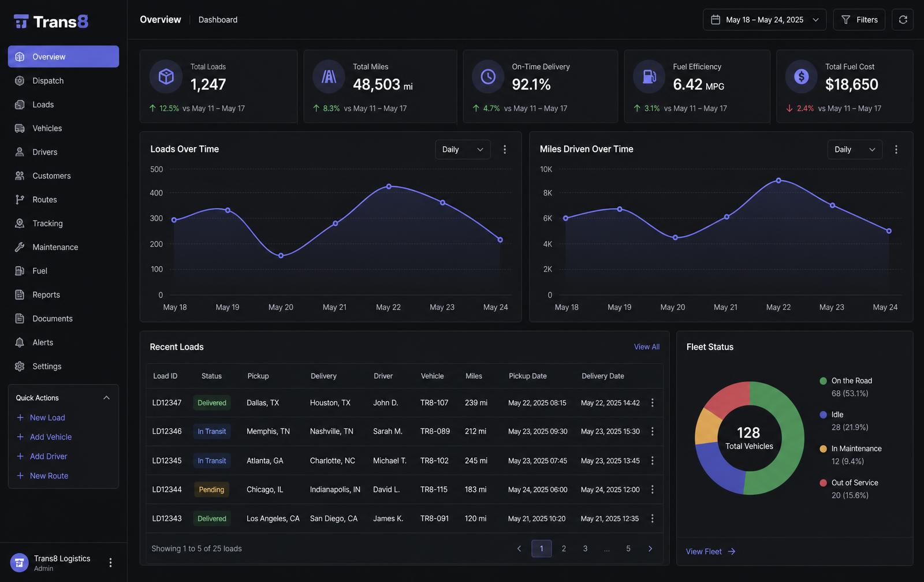Image resolution: width=924 pixels, height=582 pixels.
Task: Click the red Out of Service legend dot
Action: [x=823, y=483]
